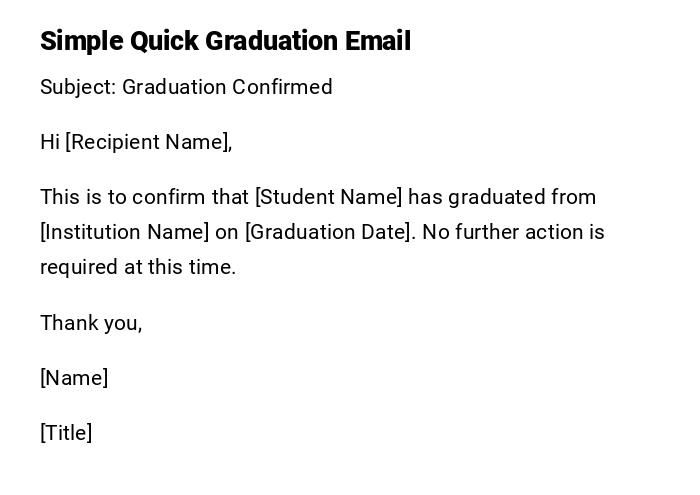Select the [Graduation Date] placeholder
Image resolution: width=700 pixels, height=495 pixels.
pos(329,232)
